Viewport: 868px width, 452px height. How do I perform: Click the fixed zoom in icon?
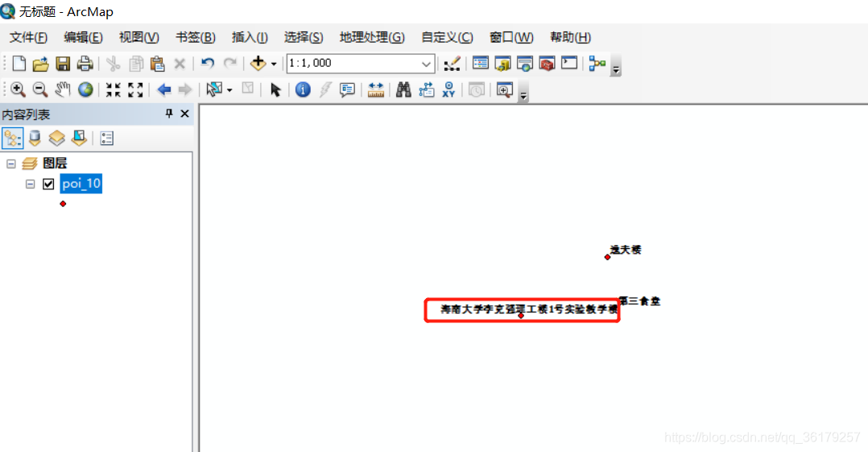click(114, 89)
